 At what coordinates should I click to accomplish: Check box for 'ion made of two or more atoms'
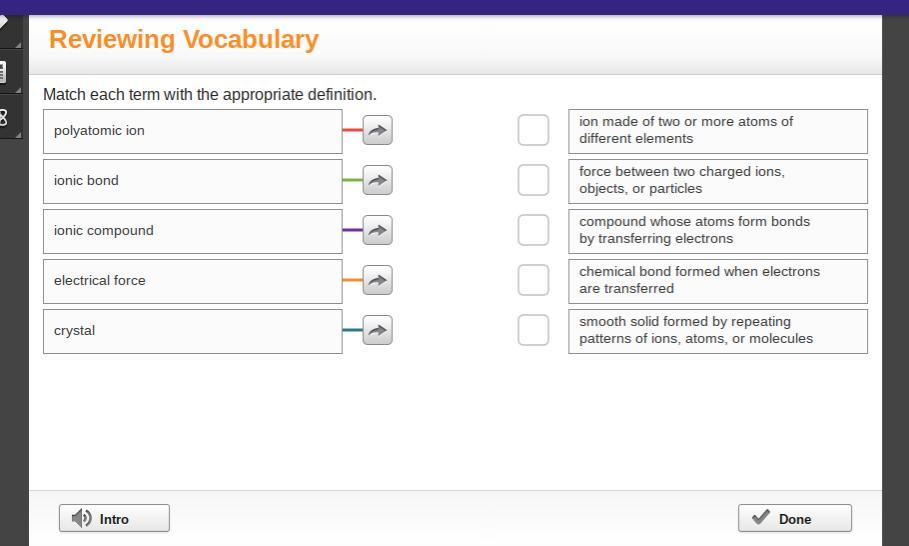point(533,130)
